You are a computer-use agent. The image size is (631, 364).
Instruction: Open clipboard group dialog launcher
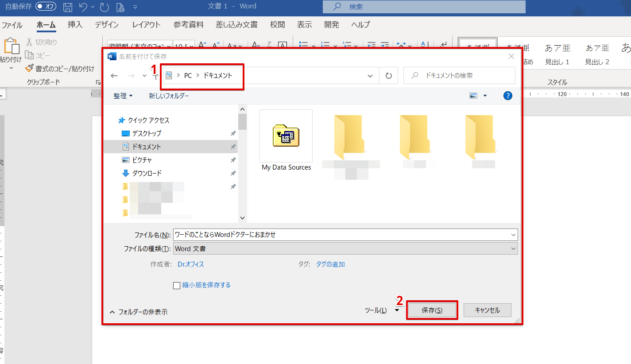point(98,82)
